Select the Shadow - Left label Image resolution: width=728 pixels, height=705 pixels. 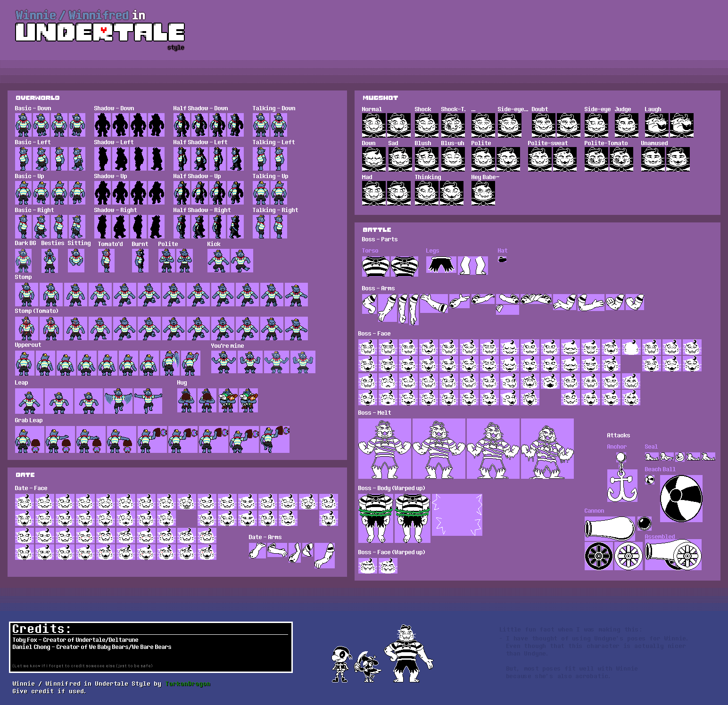(114, 142)
